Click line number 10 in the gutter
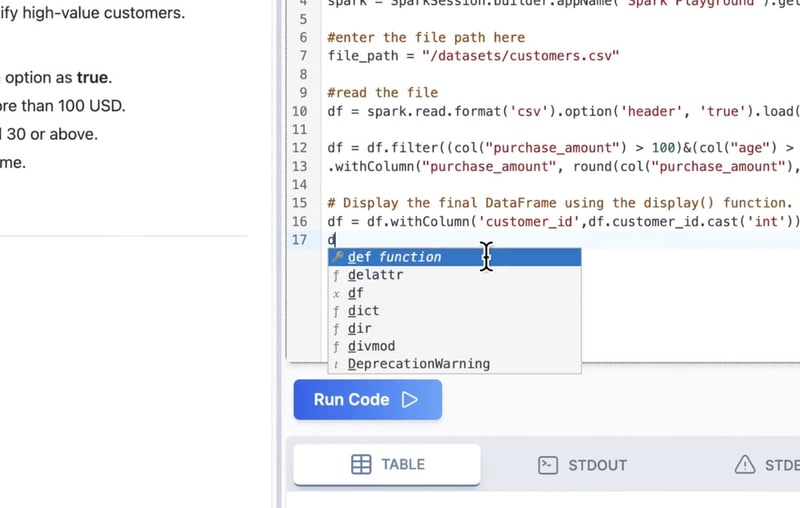Viewport: 800px width, 508px height. 299,111
